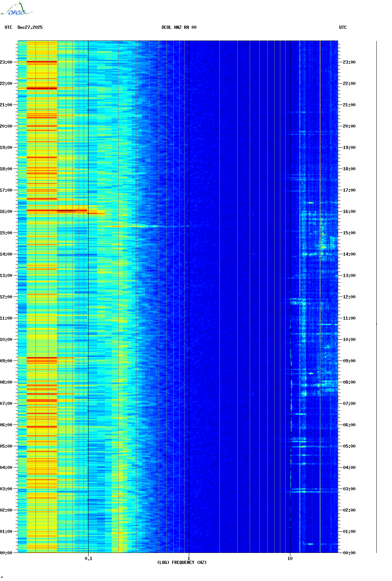Select the (LOG) FREQUENCY (HZ) axis title

(x=182, y=562)
